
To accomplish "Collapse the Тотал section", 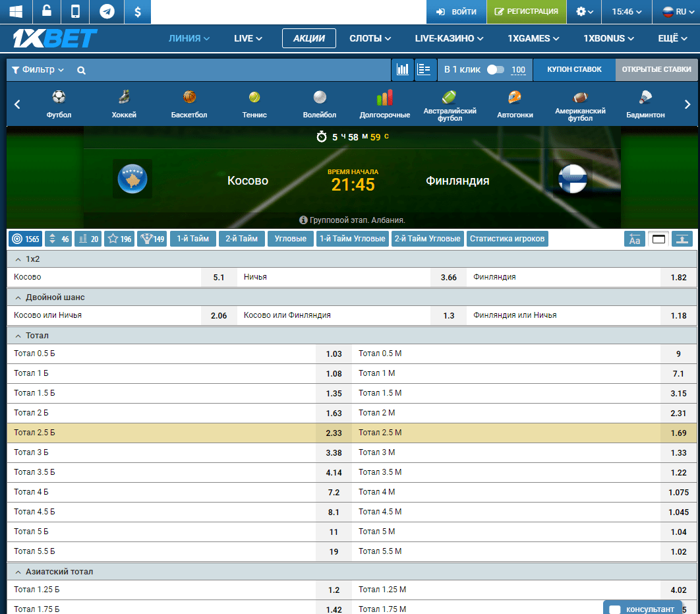I will (352, 336).
